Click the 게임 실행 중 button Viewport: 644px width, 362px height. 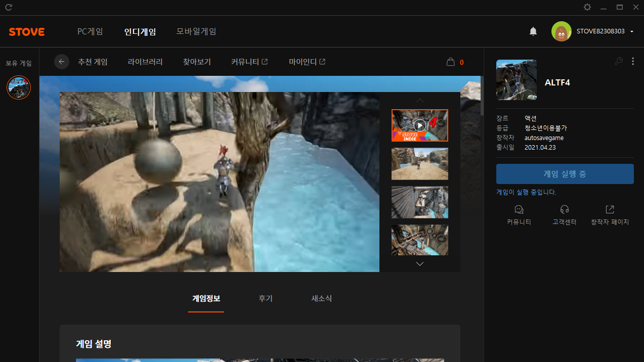tap(565, 174)
